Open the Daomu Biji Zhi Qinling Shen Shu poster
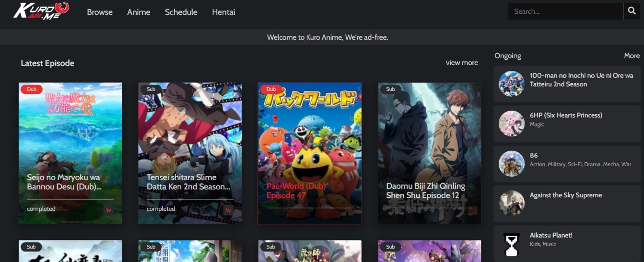 (x=429, y=153)
